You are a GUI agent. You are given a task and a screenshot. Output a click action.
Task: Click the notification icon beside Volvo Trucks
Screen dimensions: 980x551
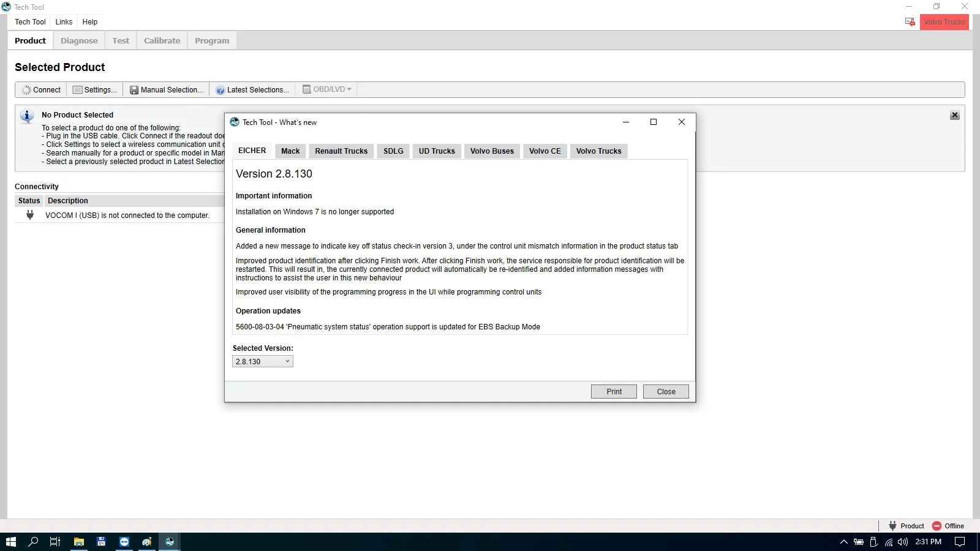click(x=910, y=22)
